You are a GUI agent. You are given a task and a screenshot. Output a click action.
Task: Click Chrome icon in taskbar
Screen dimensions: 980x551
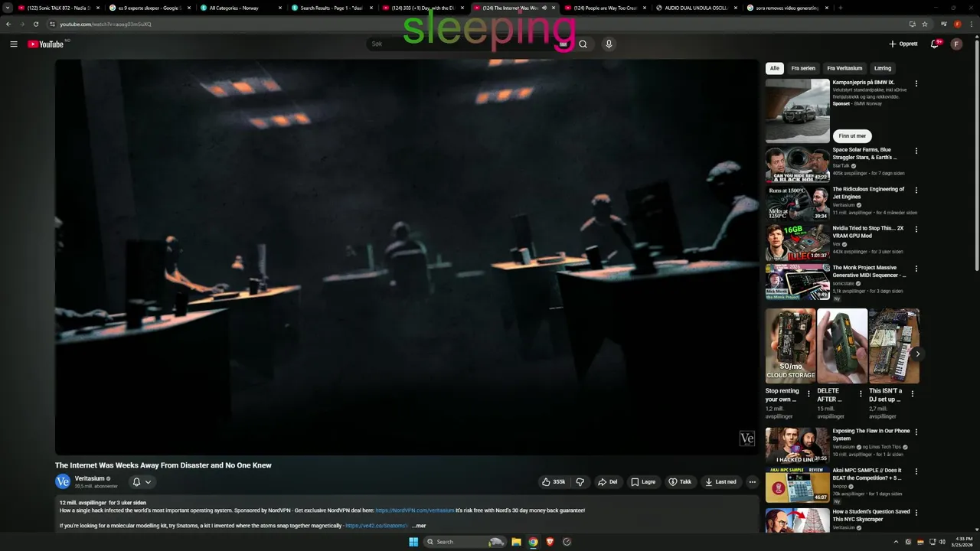pyautogui.click(x=533, y=542)
